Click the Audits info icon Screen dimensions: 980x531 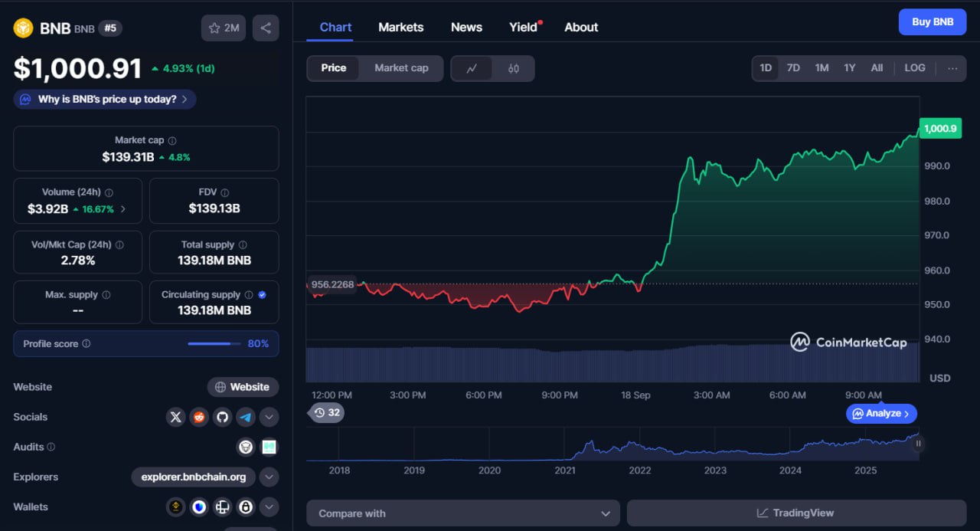tap(51, 447)
